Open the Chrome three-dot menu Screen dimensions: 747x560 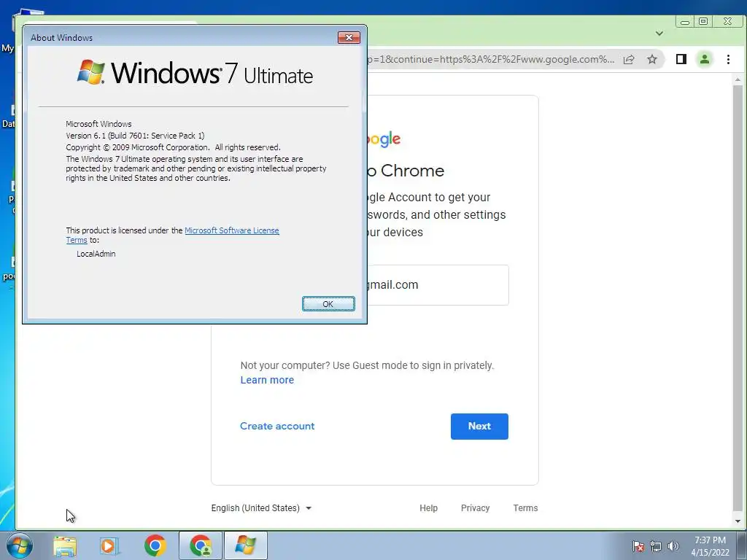(x=728, y=60)
